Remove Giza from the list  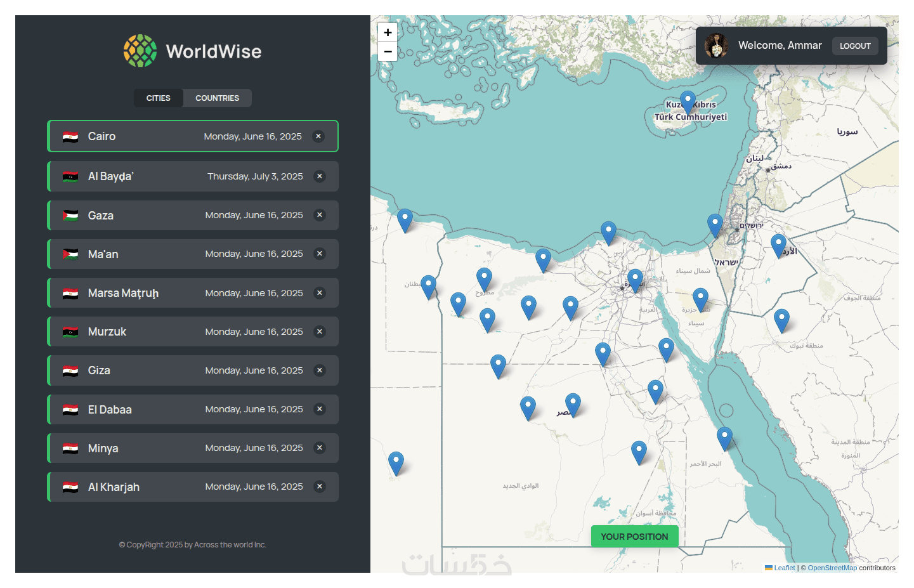(320, 370)
